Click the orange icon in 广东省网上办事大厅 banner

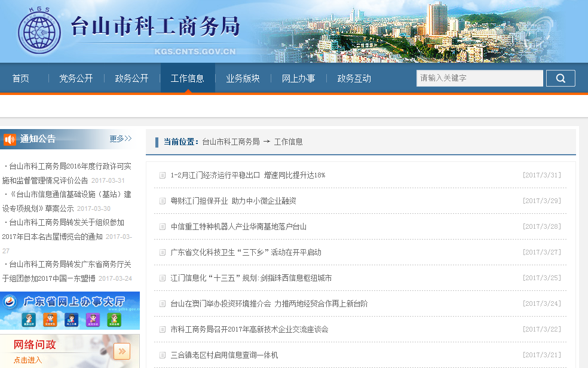50,320
